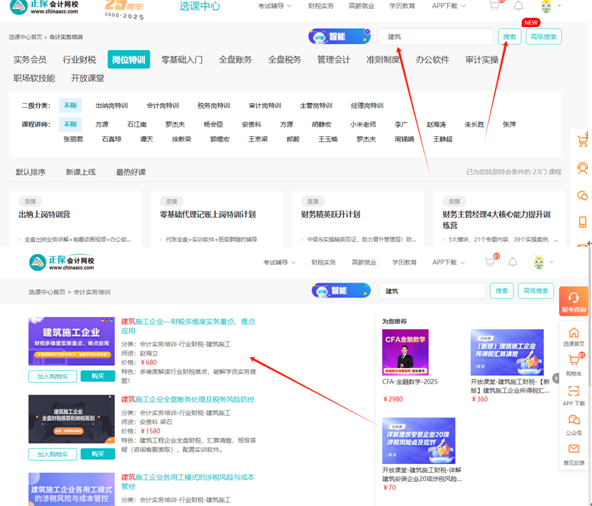Click the gray next-arrow beside recommendations

pyautogui.click(x=556, y=378)
